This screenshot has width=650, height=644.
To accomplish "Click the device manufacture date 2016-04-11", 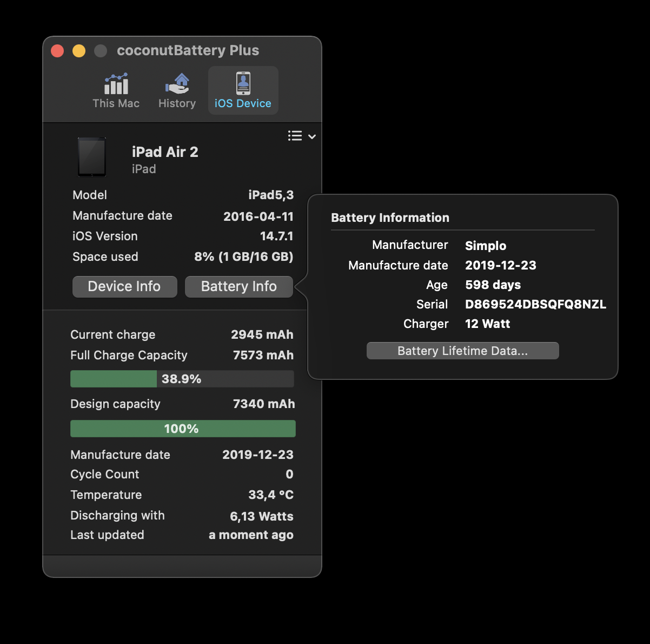I will click(x=258, y=216).
